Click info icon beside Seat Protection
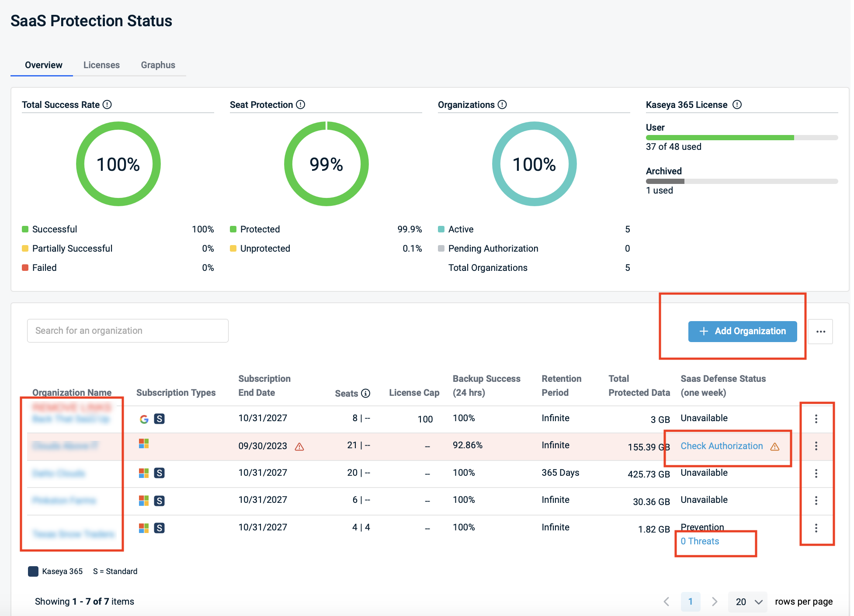Viewport: 854px width, 616px height. pos(300,104)
